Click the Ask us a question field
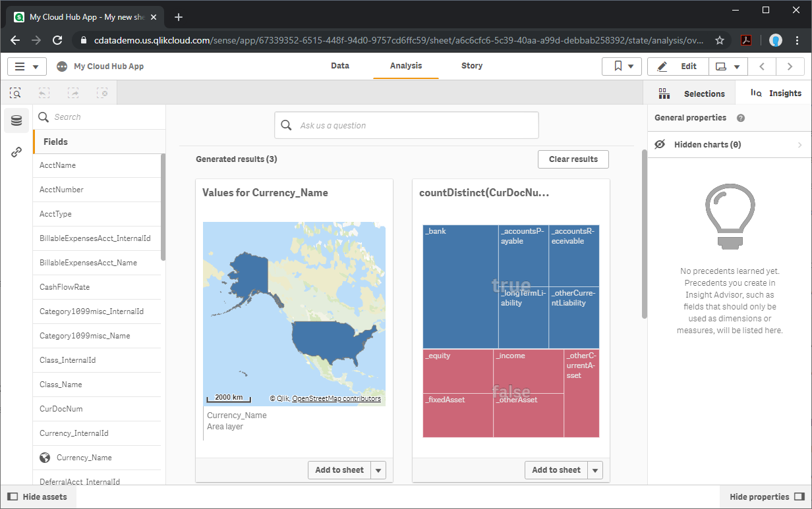Screen dimensions: 812x509 click(x=406, y=125)
